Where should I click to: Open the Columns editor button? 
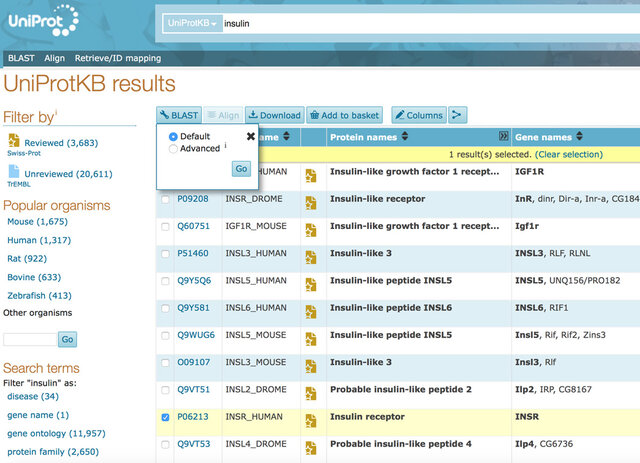tap(419, 115)
